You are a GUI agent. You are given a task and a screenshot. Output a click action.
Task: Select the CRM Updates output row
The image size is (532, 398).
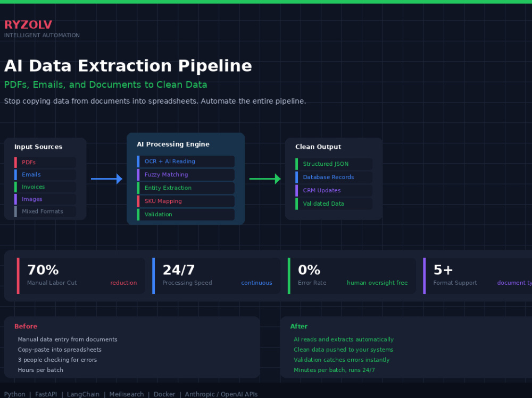pos(334,190)
